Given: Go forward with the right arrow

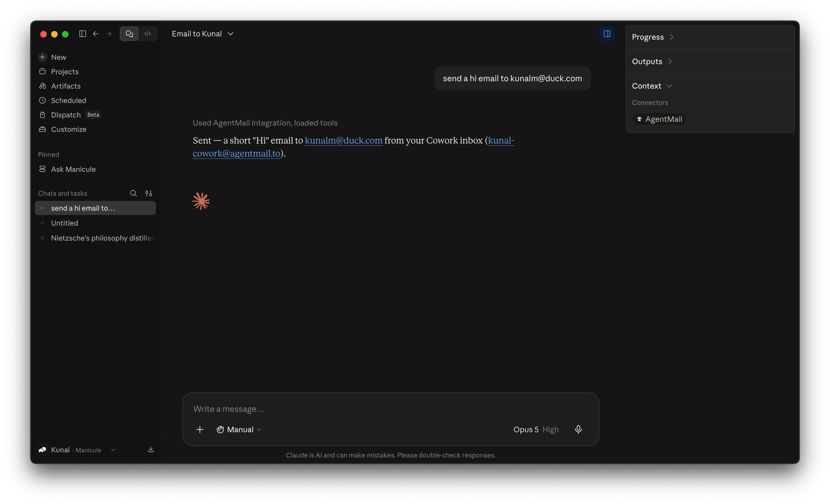Looking at the screenshot, I should pos(109,34).
